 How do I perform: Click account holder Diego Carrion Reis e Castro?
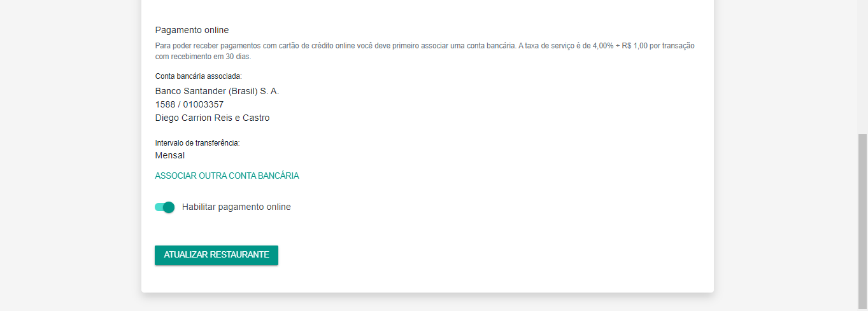[x=212, y=118]
